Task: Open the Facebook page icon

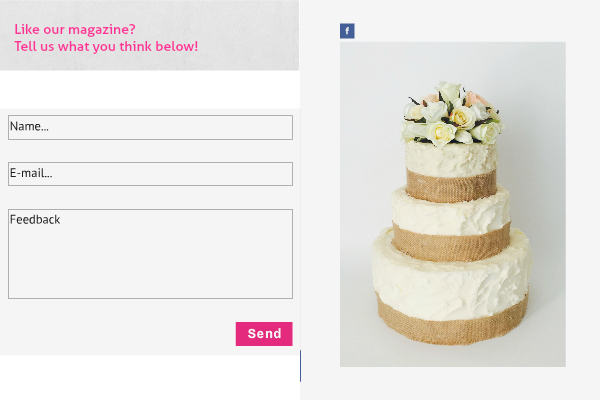Action: click(347, 31)
